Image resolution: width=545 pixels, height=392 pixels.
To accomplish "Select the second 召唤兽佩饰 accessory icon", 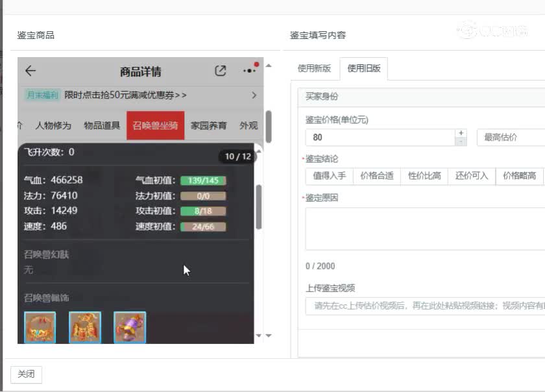I will (x=84, y=327).
